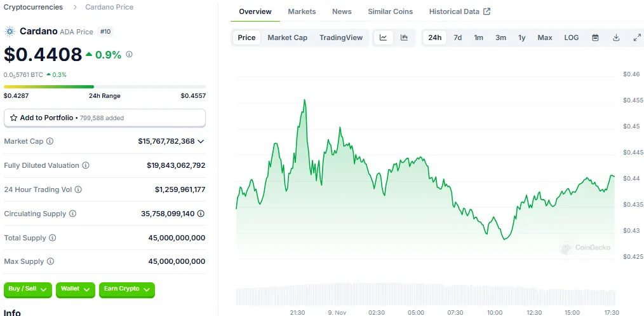Image resolution: width=644 pixels, height=316 pixels.
Task: Click the 9. Nov axis label
Action: point(337,313)
